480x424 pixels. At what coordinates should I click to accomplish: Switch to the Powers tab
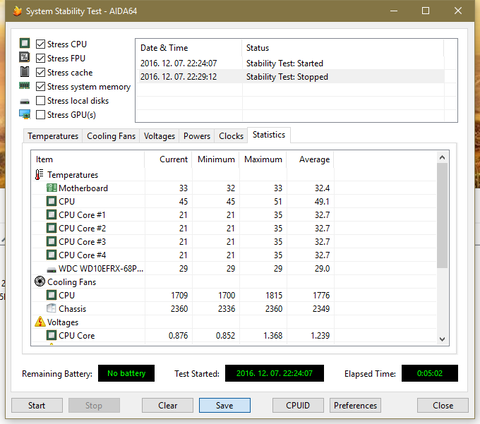197,136
